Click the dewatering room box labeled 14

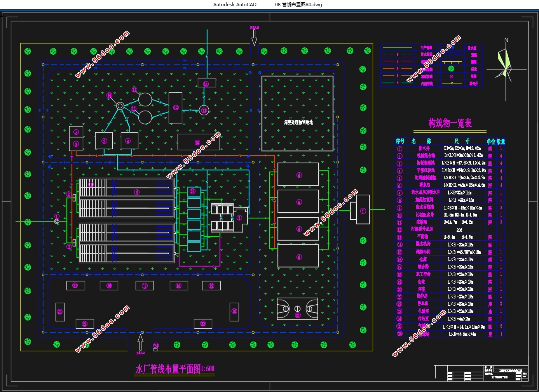point(206,83)
